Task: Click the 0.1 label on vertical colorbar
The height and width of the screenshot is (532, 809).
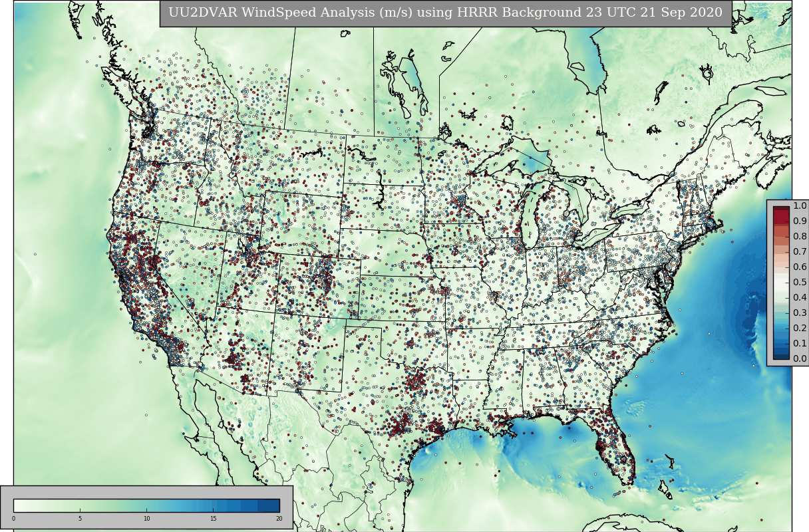Action: (x=800, y=344)
